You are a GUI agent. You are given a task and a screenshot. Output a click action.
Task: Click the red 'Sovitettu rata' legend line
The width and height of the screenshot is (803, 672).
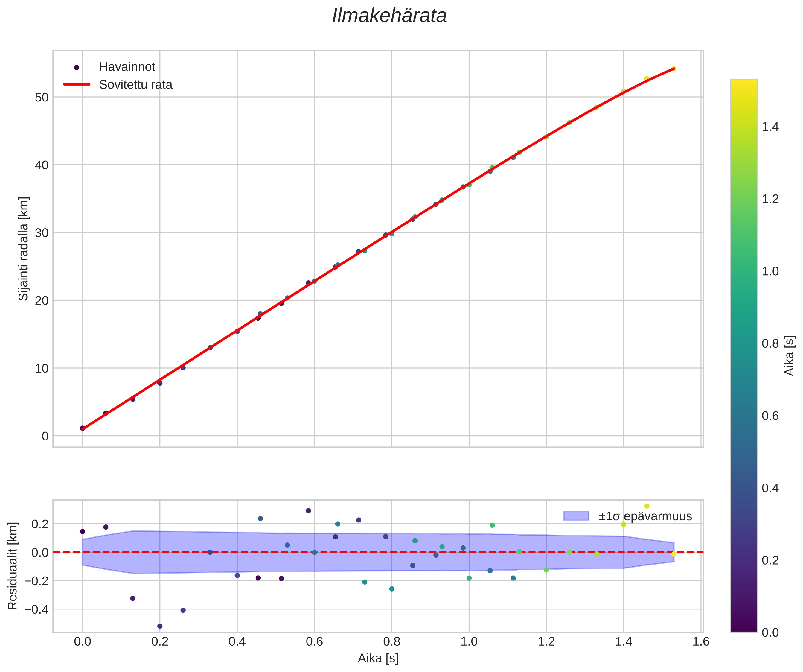coord(77,85)
